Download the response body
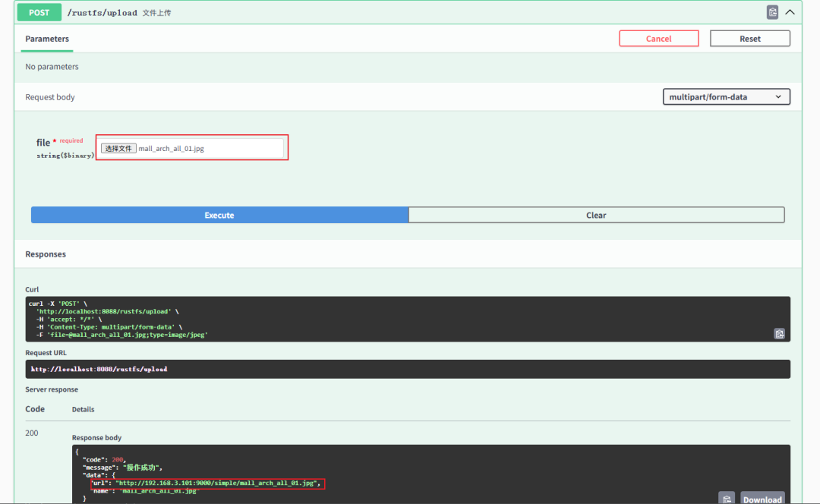Screen dimensions: 820x504 762,499
